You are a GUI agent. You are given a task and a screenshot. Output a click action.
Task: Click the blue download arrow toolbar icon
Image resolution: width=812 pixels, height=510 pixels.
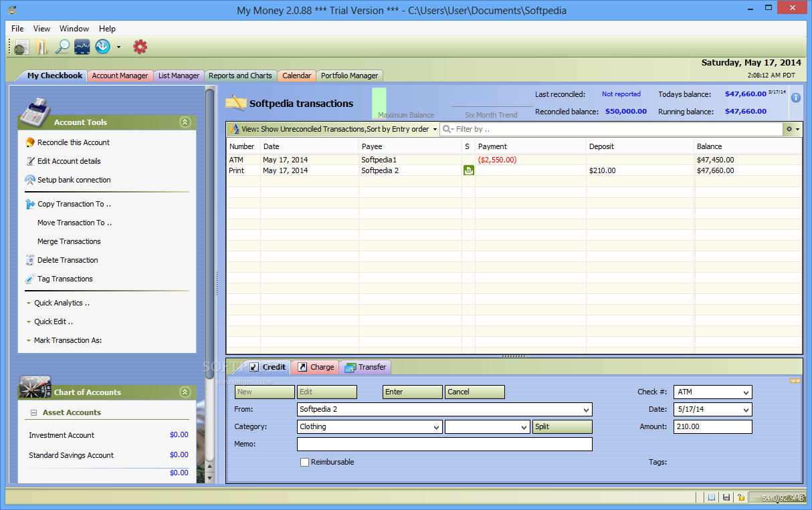[102, 47]
